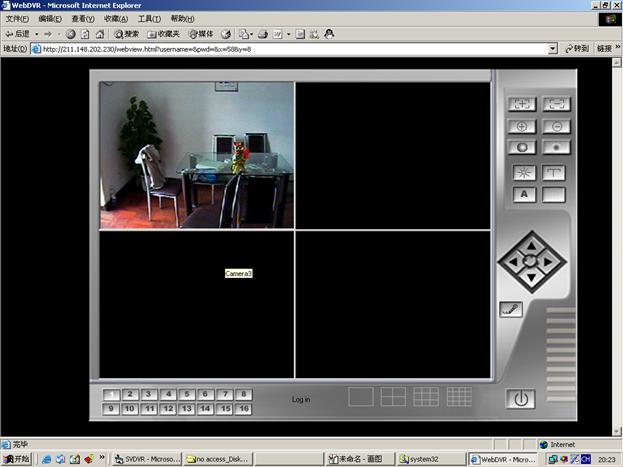This screenshot has height=467, width=623.
Task: Click the live camera feed in top-left pane
Action: (197, 155)
